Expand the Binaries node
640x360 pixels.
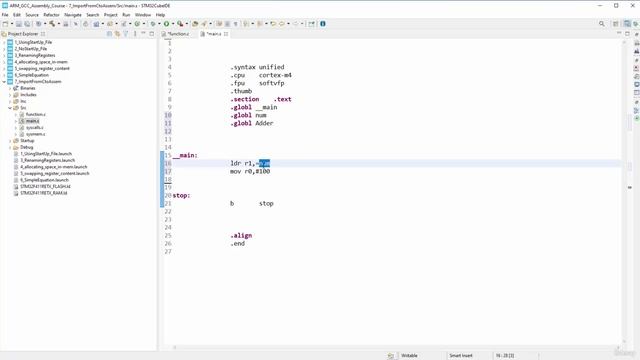click(10, 88)
